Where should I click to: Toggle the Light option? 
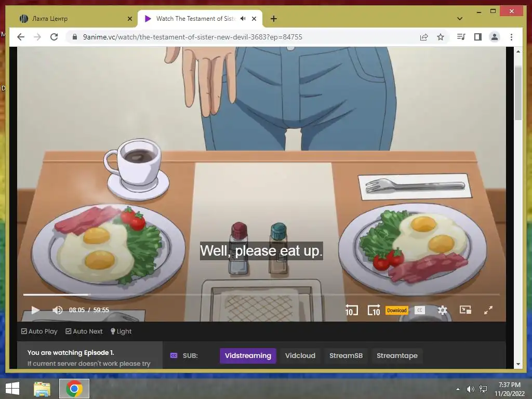click(x=121, y=331)
